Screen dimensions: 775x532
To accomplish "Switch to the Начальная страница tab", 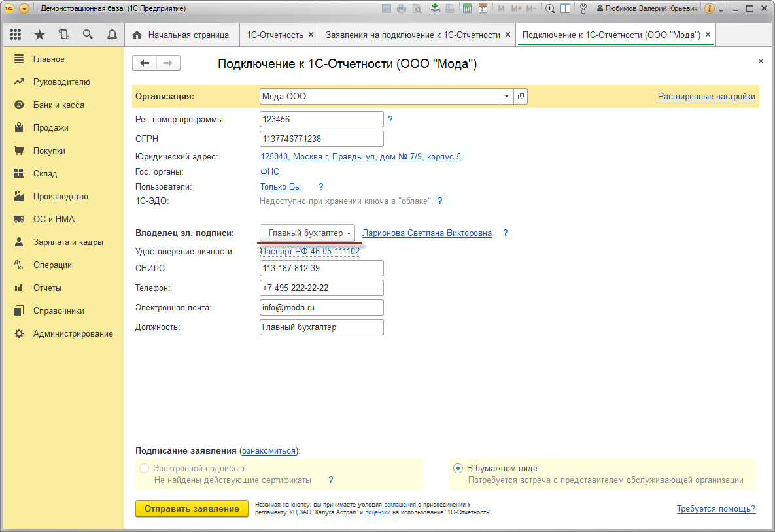I will (x=181, y=35).
